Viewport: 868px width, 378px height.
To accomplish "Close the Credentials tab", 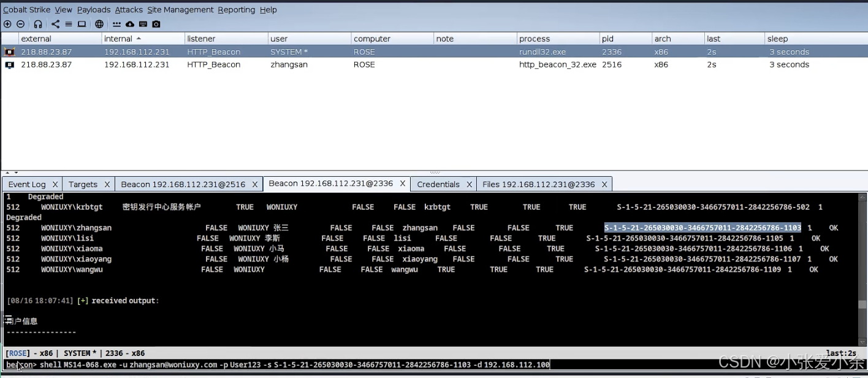I will click(x=468, y=184).
